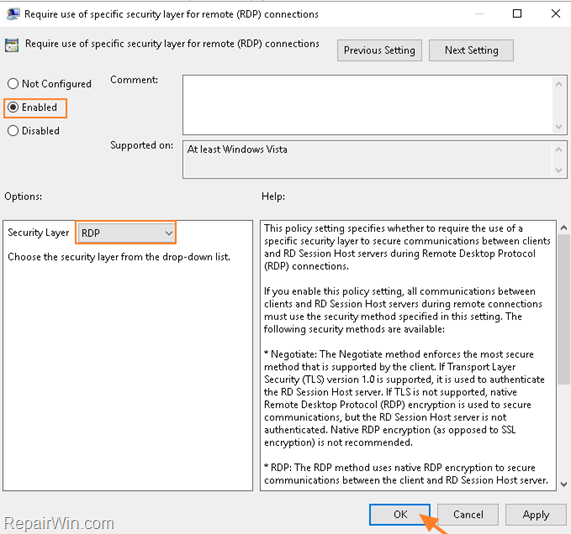The image size is (571, 534).
Task: Maximize the policy dialog window
Action: 517,14
